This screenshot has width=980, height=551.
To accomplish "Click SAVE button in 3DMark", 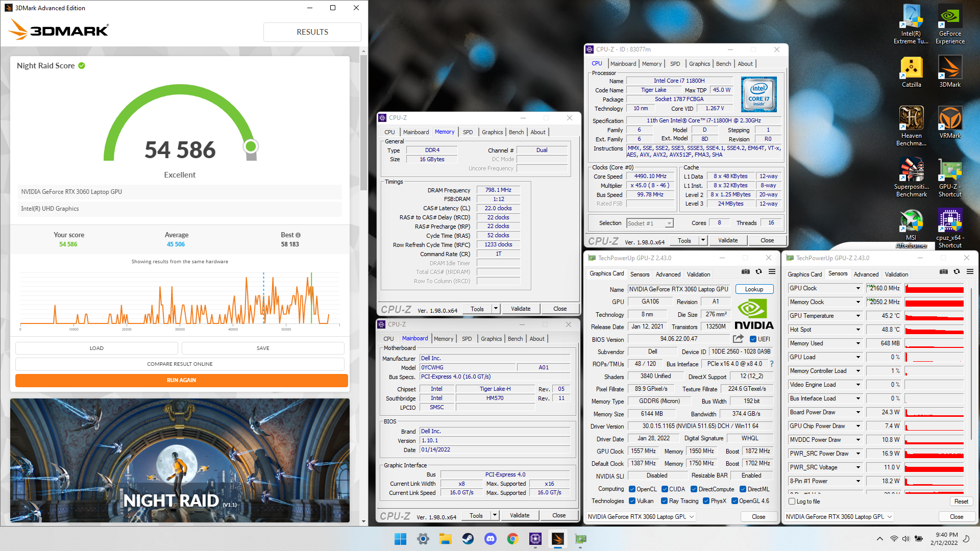I will tap(263, 348).
